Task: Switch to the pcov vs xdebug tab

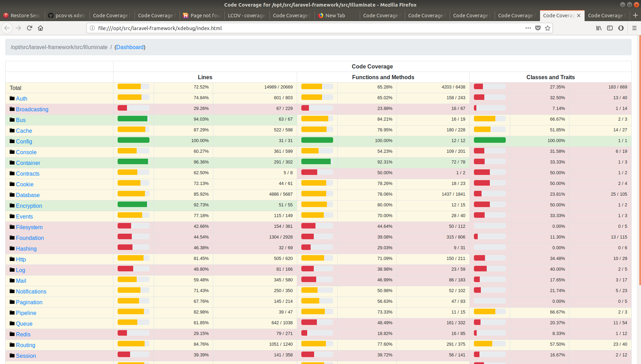Action: tap(67, 16)
